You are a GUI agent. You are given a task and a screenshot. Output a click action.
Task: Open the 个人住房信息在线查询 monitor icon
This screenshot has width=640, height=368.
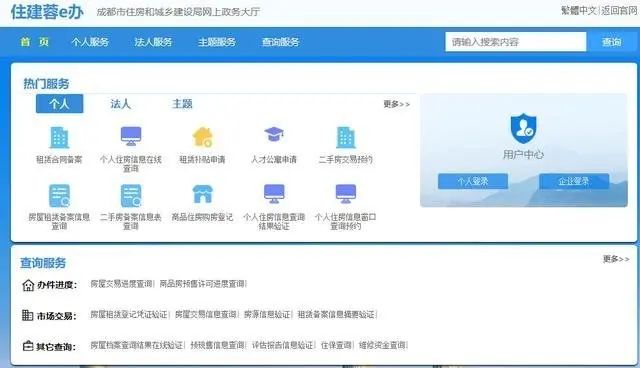[131, 136]
